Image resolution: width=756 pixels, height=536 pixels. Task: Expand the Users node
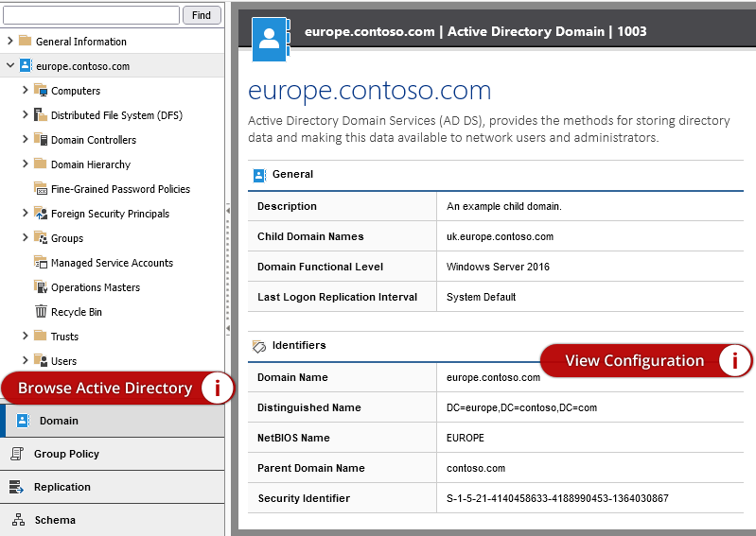click(x=25, y=360)
